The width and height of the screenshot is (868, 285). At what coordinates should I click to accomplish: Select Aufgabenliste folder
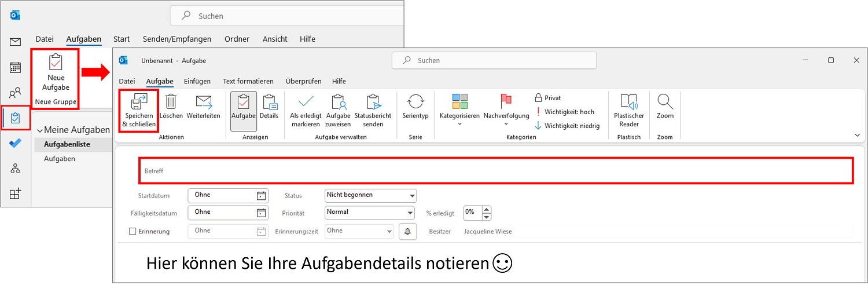(x=73, y=144)
